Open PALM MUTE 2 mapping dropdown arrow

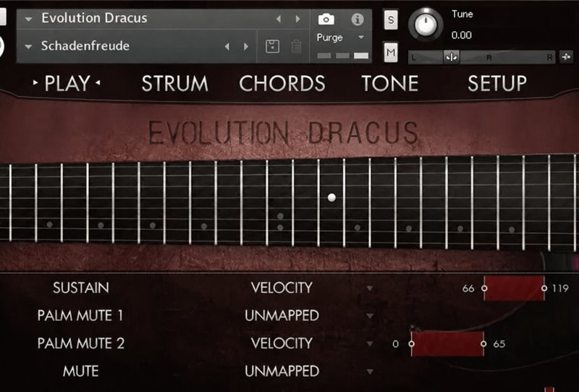pos(370,344)
